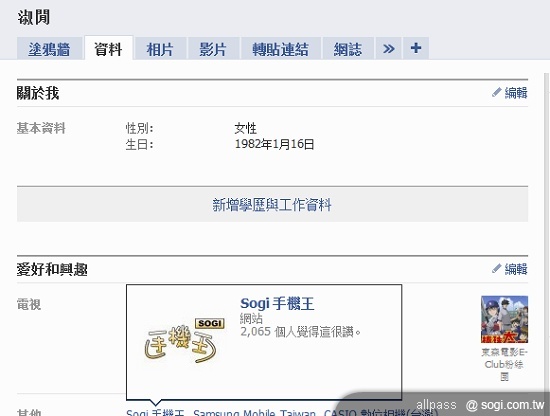550x416 pixels.
Task: Select the 資料 info tab
Action: point(108,48)
